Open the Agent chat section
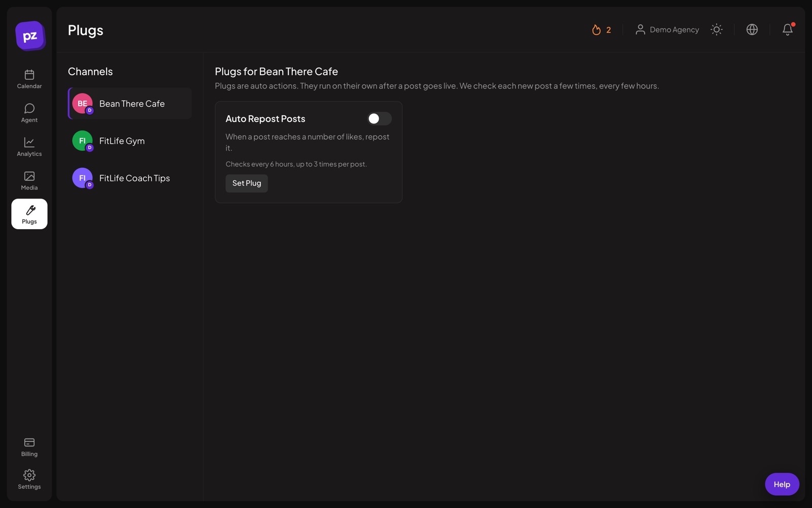Image resolution: width=812 pixels, height=508 pixels. pyautogui.click(x=29, y=113)
